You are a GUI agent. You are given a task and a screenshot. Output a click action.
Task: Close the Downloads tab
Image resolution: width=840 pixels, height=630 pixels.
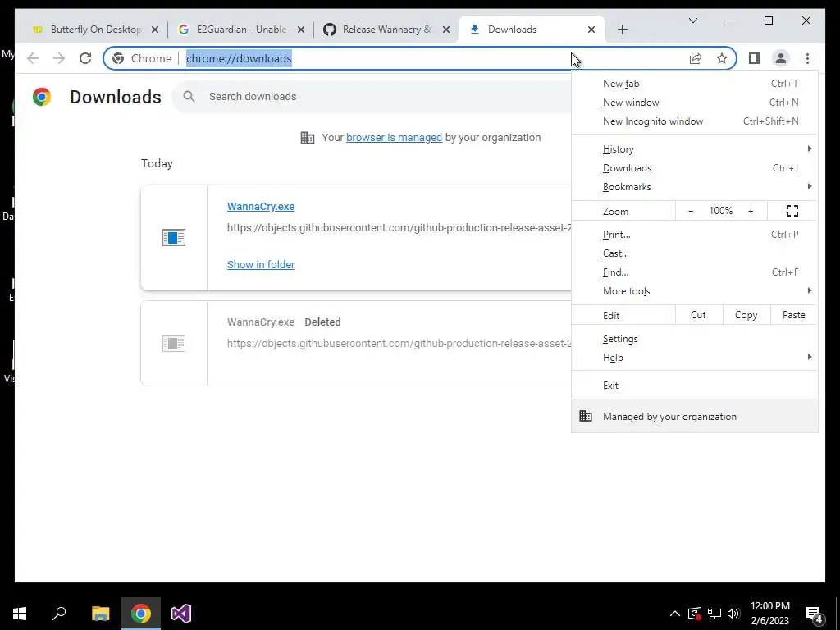(591, 30)
